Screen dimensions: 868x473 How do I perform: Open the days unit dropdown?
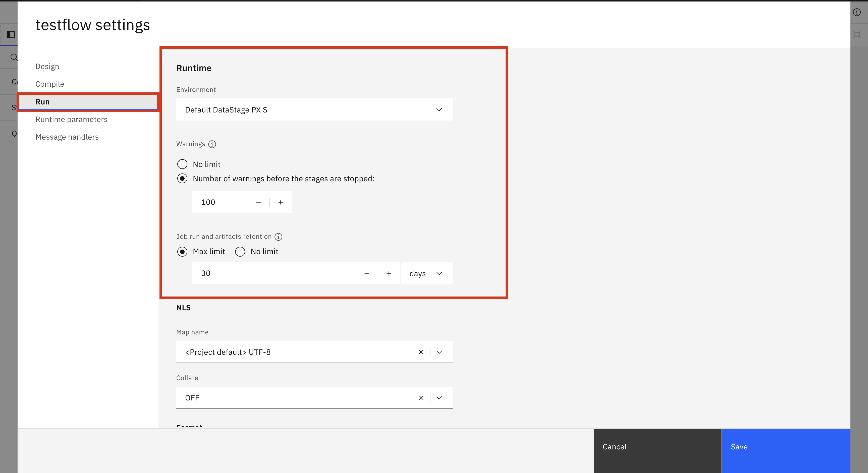pos(426,273)
